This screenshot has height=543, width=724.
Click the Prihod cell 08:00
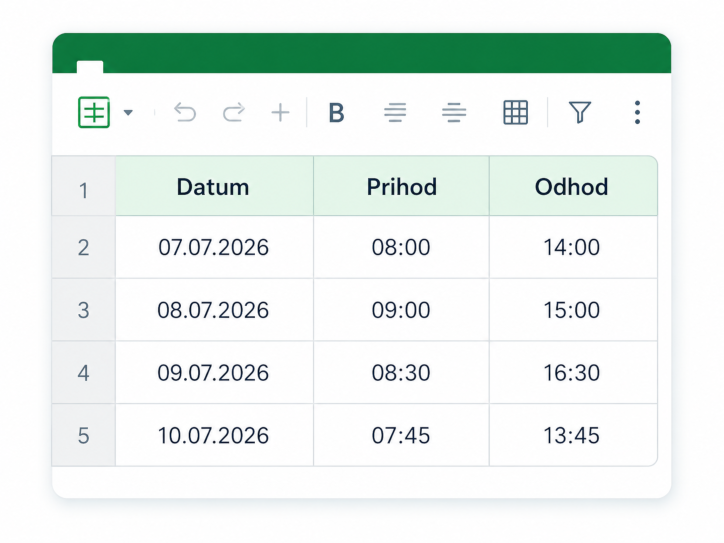click(x=401, y=247)
